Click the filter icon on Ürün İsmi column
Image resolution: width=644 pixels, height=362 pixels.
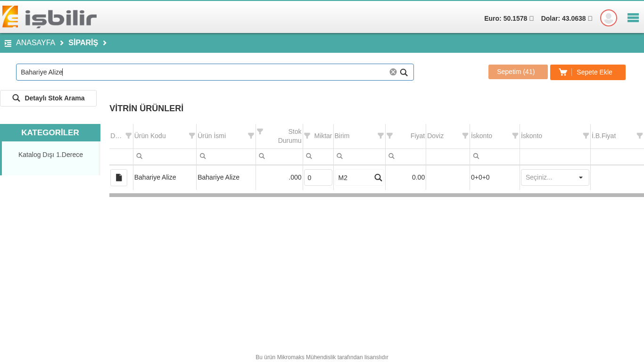[251, 136]
